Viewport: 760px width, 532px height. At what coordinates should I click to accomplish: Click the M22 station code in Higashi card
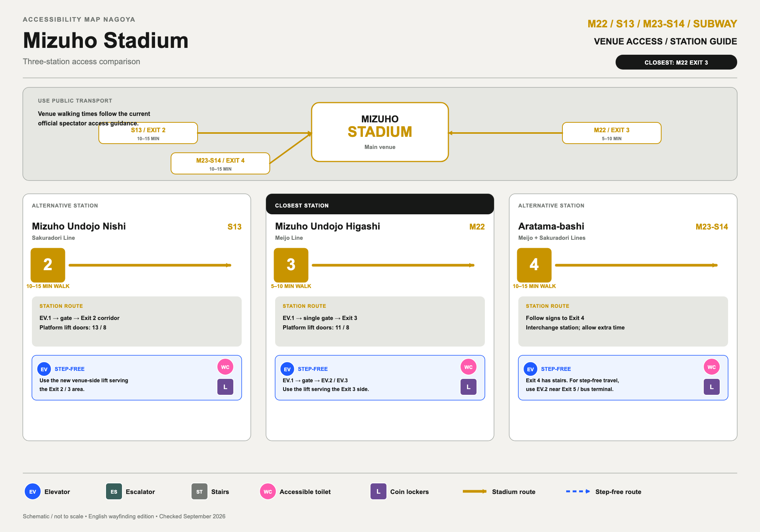pos(477,227)
